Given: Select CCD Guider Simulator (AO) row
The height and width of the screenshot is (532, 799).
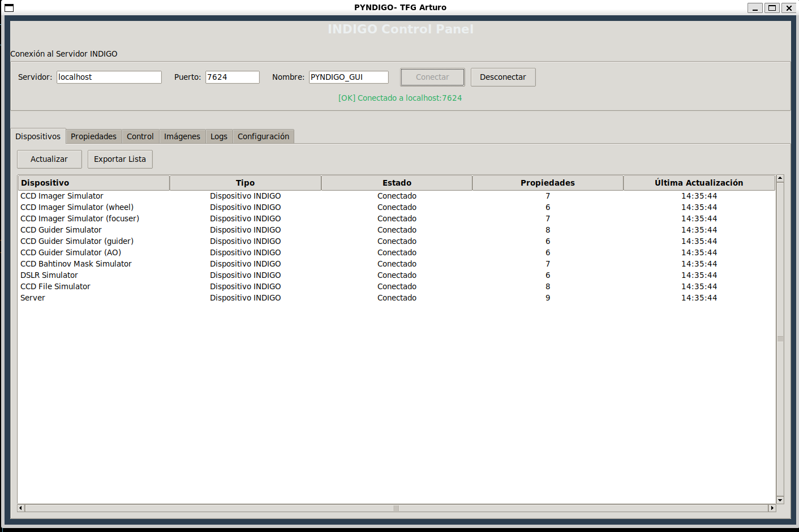Looking at the screenshot, I should pos(397,252).
